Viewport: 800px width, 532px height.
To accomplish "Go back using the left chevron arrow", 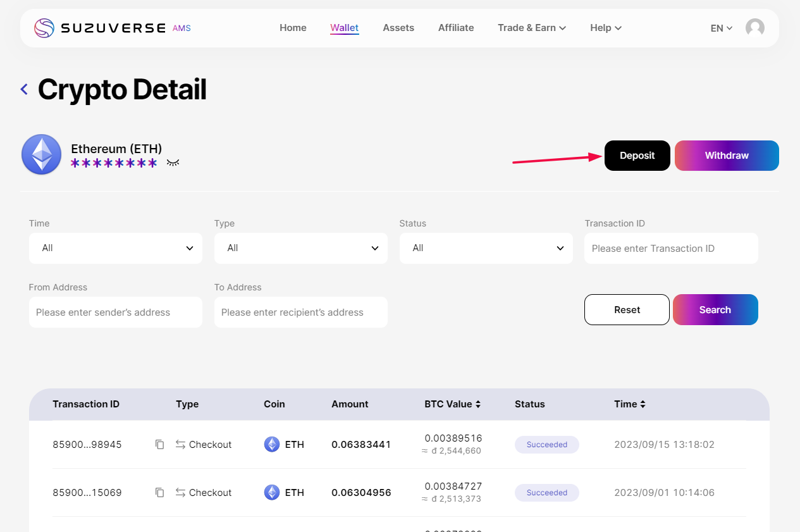I will (x=24, y=89).
